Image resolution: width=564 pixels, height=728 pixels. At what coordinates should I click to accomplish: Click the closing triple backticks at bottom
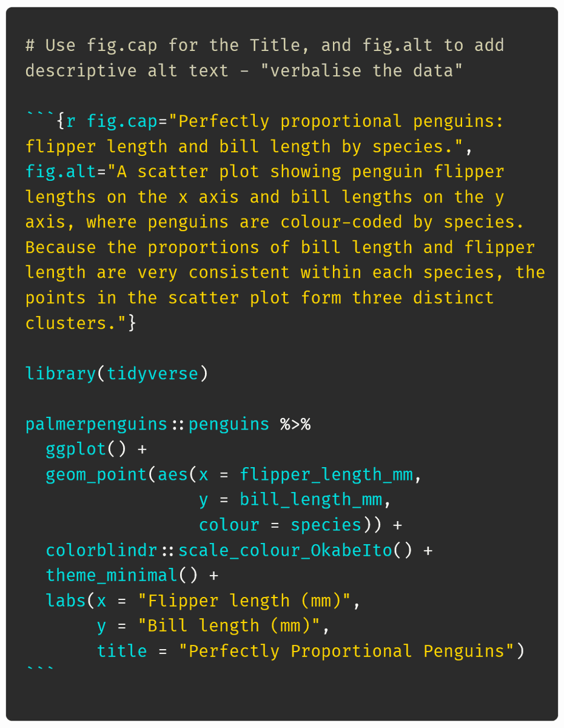(x=40, y=670)
